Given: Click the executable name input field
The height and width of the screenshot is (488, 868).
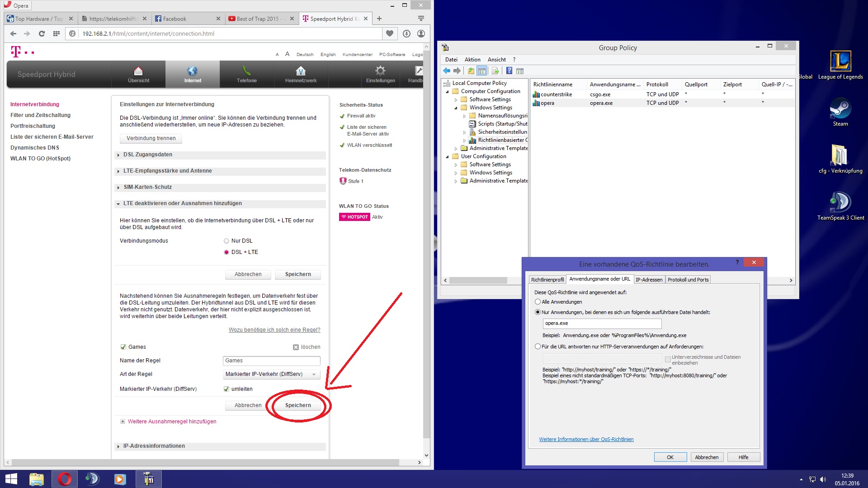Looking at the screenshot, I should click(x=602, y=324).
